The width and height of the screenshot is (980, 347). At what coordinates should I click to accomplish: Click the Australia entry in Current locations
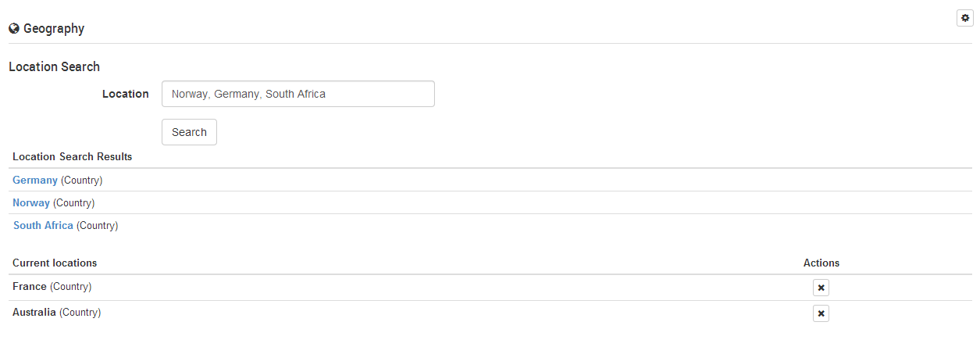point(34,312)
